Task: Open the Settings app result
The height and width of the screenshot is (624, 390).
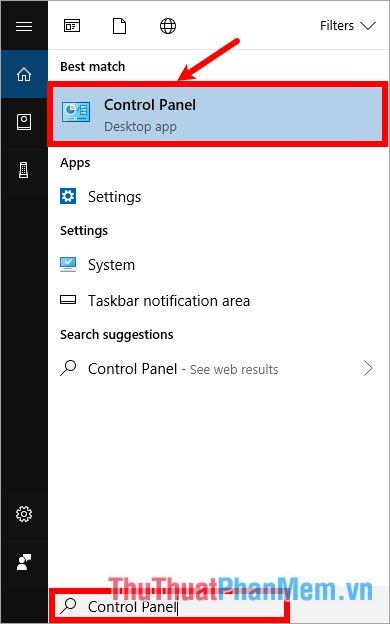Action: [x=218, y=197]
